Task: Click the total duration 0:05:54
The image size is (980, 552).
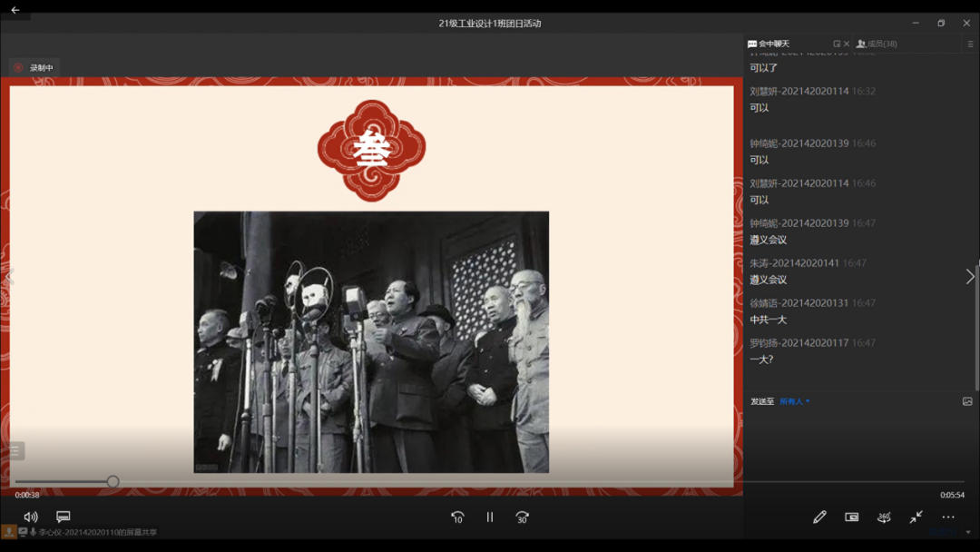Action: point(952,495)
